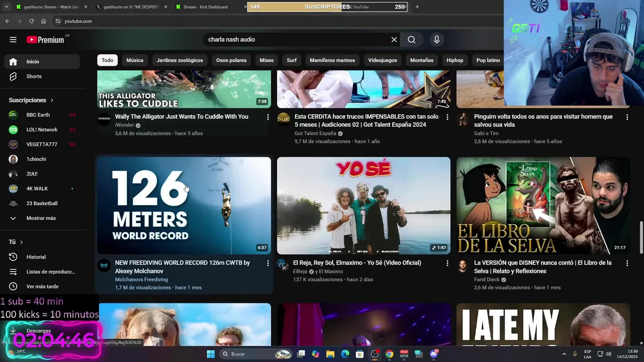Open options for NEW FREEDIVING WORLD RECORD video
Screen dimensions: 644x362
pos(268,263)
